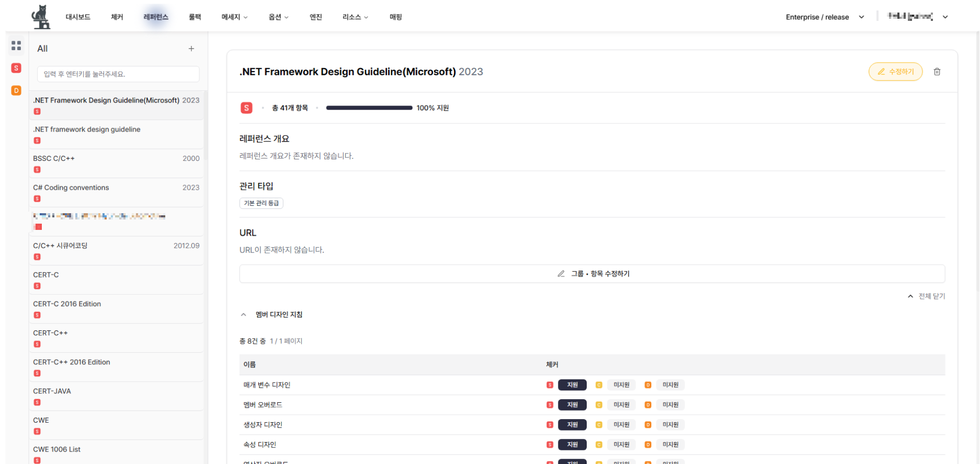Click yellow C icon in 멤버 오버로드 row

coord(599,405)
